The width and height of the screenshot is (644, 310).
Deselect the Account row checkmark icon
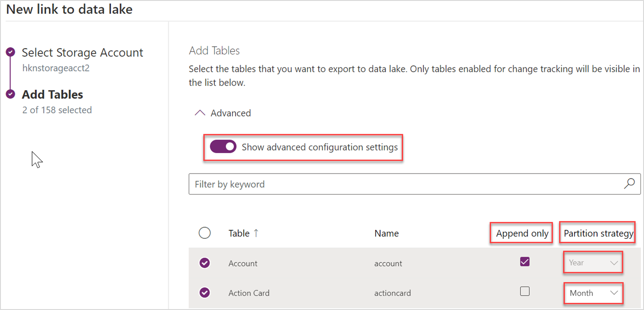204,263
